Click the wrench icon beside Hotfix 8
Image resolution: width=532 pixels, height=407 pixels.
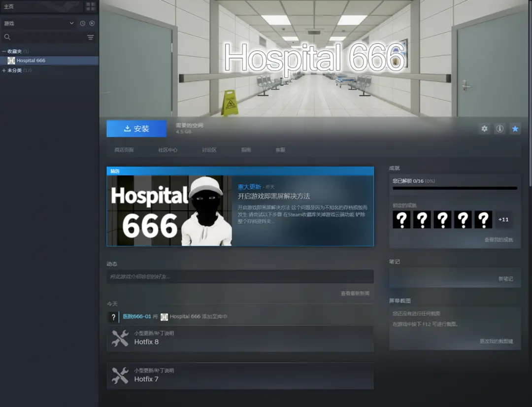[x=120, y=339]
